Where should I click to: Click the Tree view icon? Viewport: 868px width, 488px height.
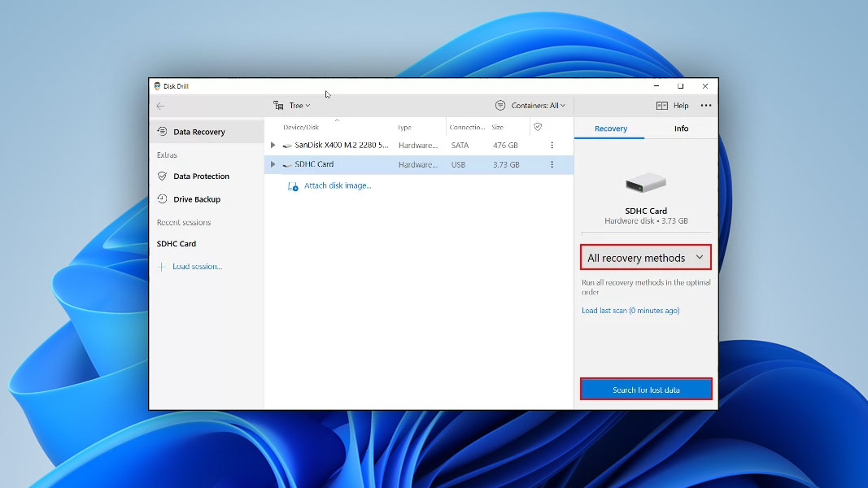[x=278, y=105]
